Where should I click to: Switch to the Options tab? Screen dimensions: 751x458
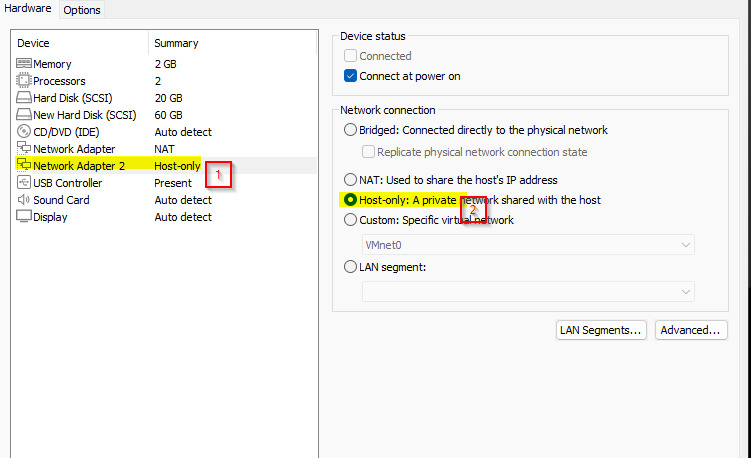[82, 10]
